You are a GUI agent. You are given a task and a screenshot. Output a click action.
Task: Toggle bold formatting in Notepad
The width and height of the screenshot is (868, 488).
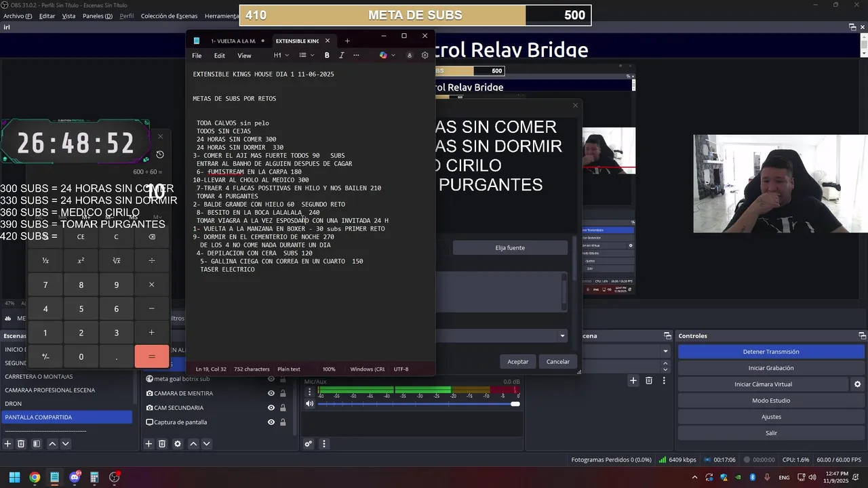click(x=327, y=56)
